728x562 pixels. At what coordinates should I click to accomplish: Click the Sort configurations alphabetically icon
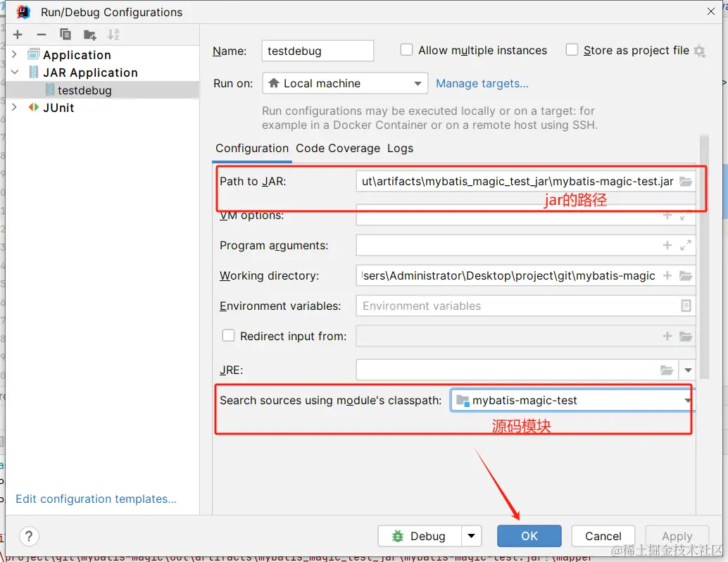pyautogui.click(x=113, y=35)
